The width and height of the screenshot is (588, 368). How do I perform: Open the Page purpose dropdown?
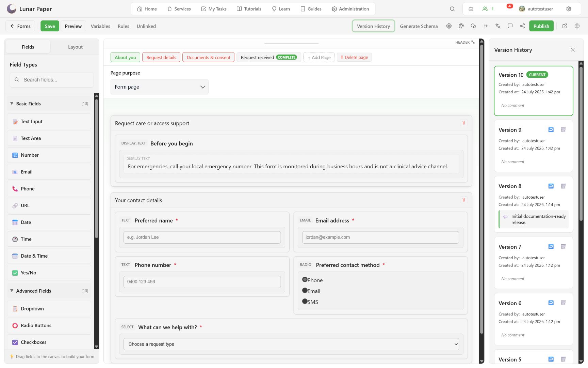159,87
